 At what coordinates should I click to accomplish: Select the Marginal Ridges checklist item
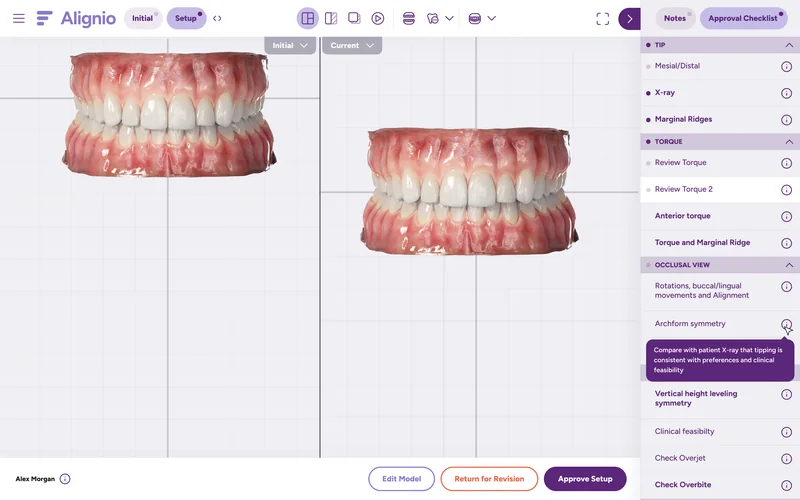[x=720, y=119]
